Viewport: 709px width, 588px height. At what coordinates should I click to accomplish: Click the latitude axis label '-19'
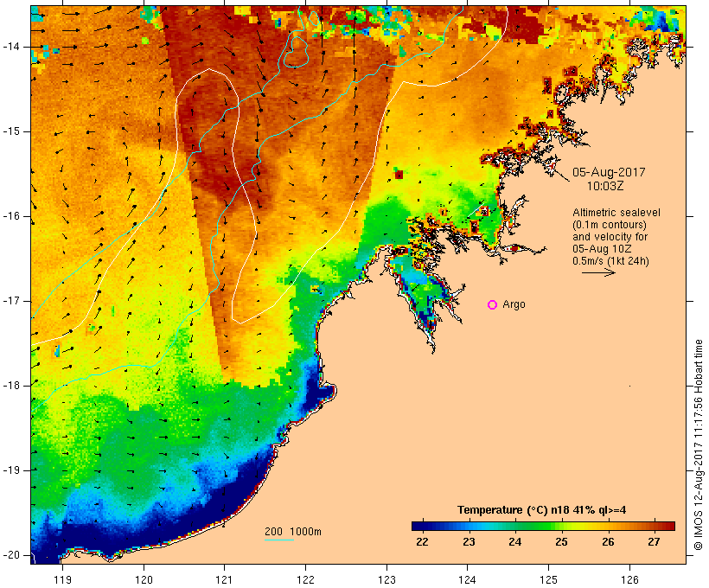[11, 470]
